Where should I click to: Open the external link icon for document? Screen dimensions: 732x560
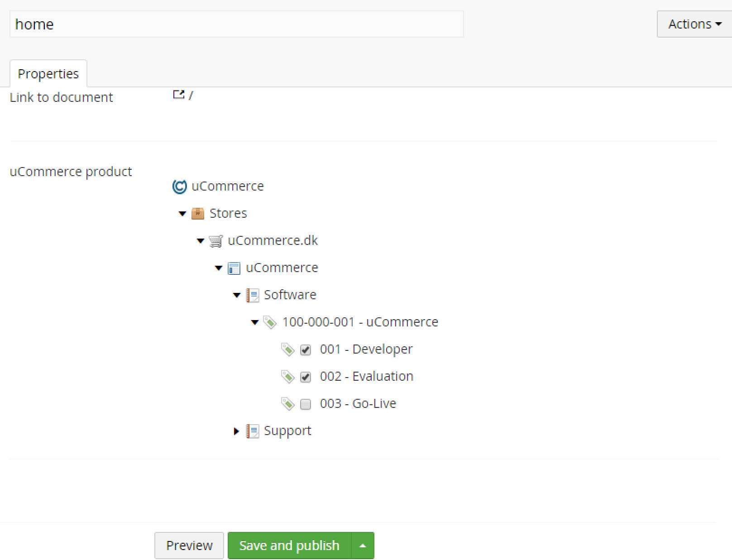coord(179,95)
